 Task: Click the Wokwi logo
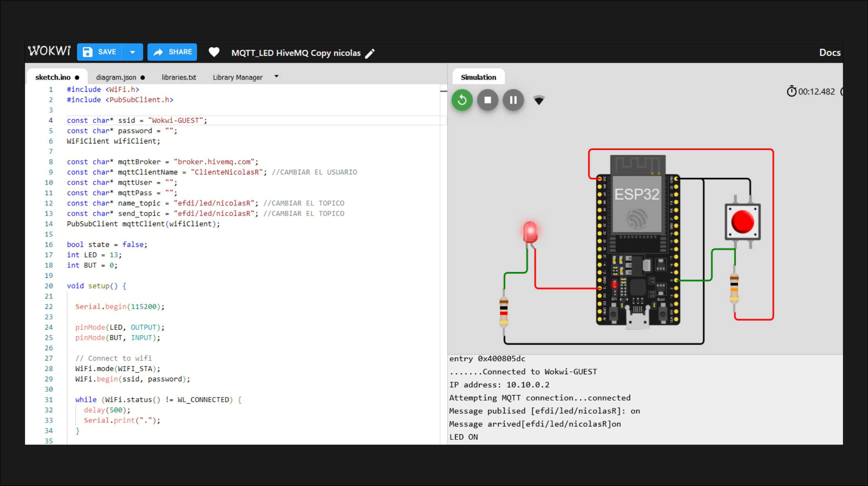[x=49, y=52]
